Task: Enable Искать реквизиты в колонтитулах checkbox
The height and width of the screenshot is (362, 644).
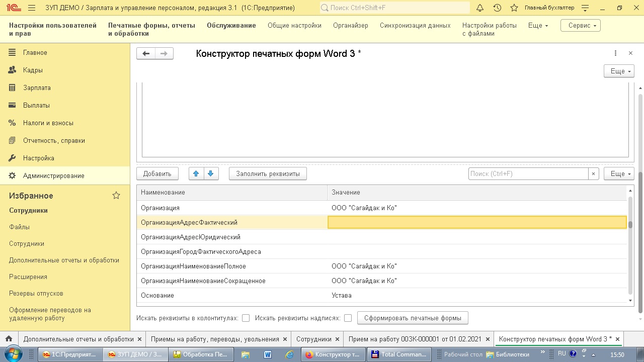Action: coord(246,318)
